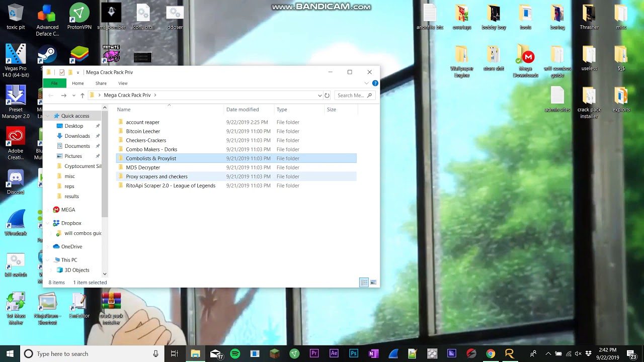Viewport: 644px width, 362px height.
Task: Open Explorer help question mark icon
Action: tap(375, 83)
